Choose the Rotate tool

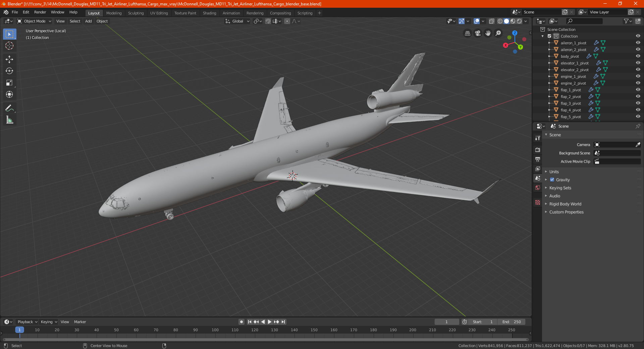tap(9, 71)
